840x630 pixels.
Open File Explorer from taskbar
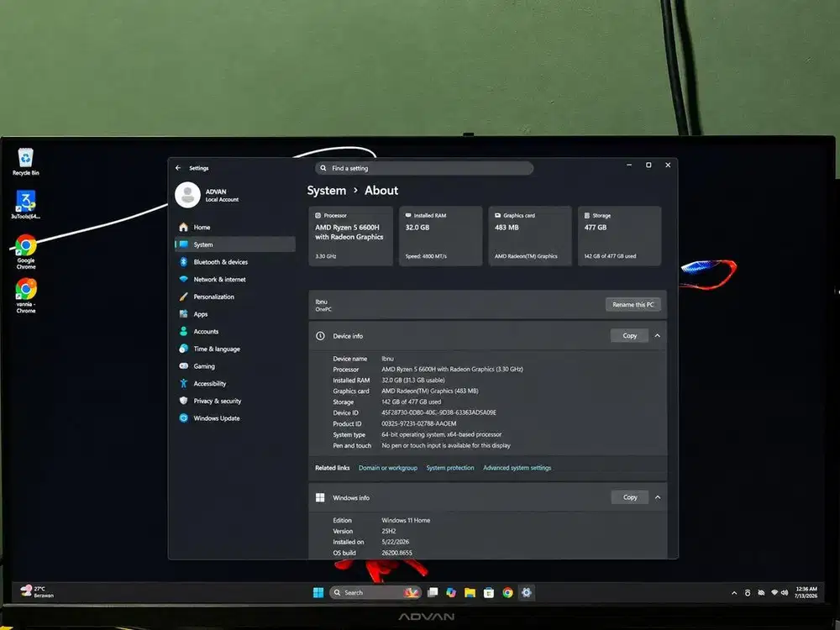470,592
